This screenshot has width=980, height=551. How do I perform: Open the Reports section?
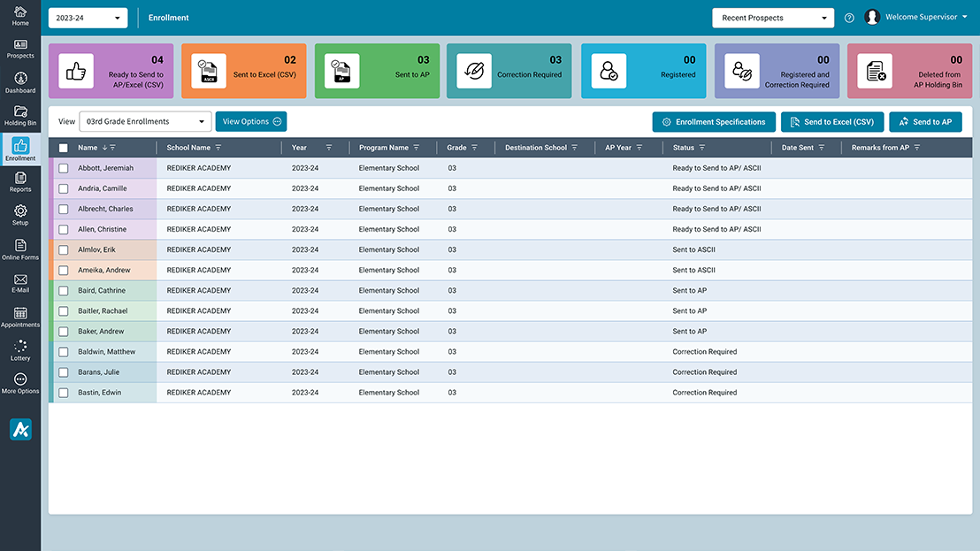tap(19, 180)
